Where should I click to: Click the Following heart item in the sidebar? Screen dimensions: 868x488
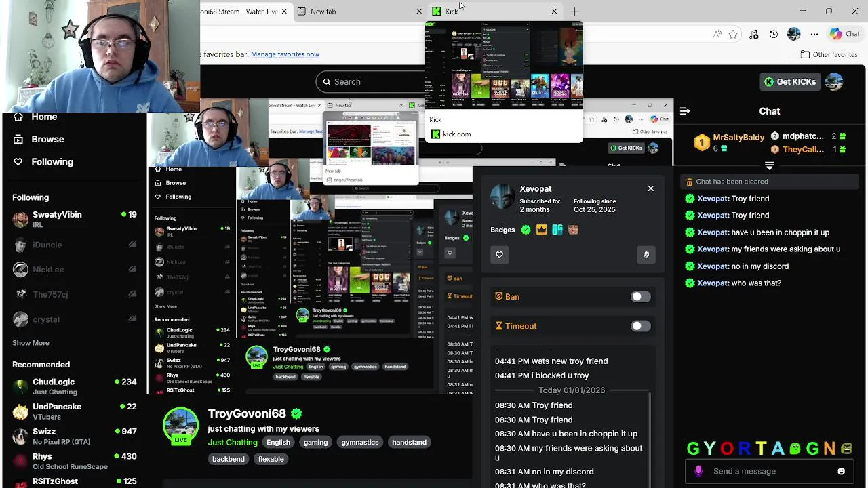(x=43, y=161)
